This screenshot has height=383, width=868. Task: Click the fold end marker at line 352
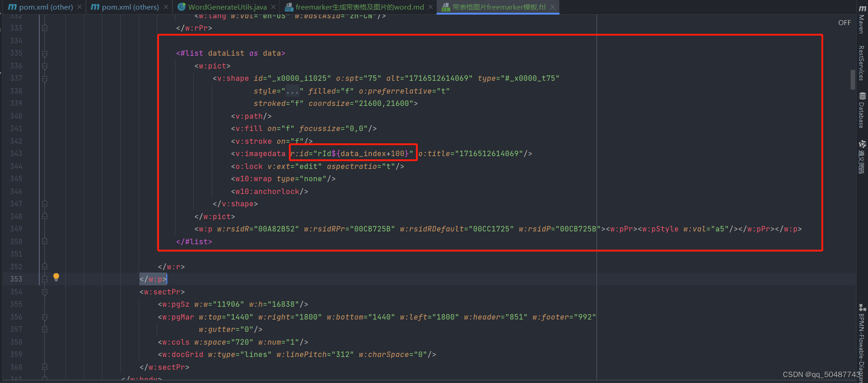[x=45, y=266]
